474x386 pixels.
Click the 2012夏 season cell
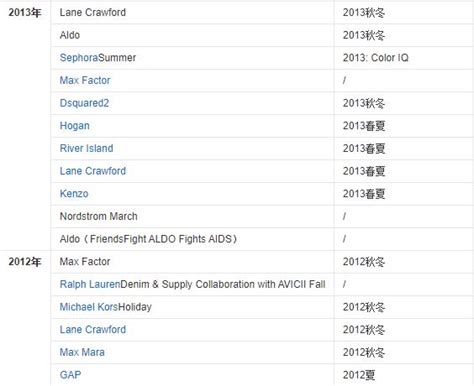(359, 375)
